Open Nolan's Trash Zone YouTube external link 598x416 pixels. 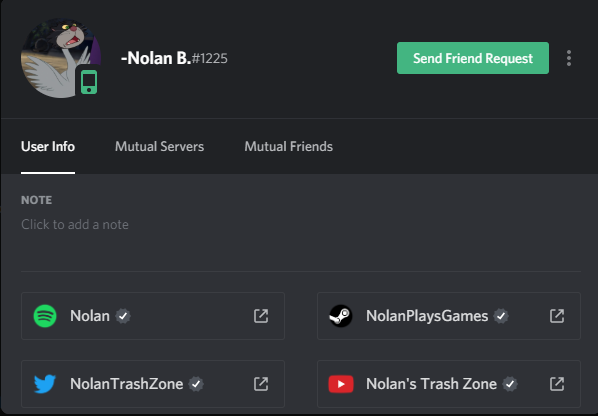(557, 384)
